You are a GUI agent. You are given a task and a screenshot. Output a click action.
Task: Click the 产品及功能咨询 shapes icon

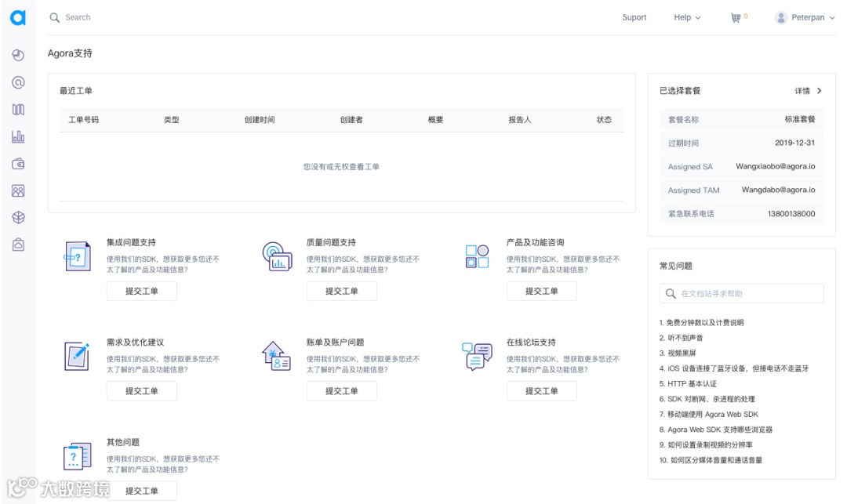coord(477,256)
